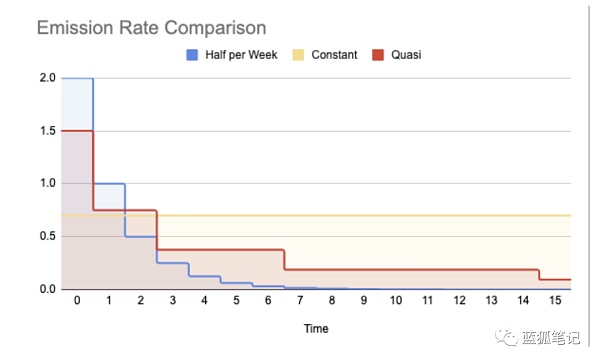The image size is (600, 364).
Task: Click the 1.5 y-axis label
Action: point(48,131)
